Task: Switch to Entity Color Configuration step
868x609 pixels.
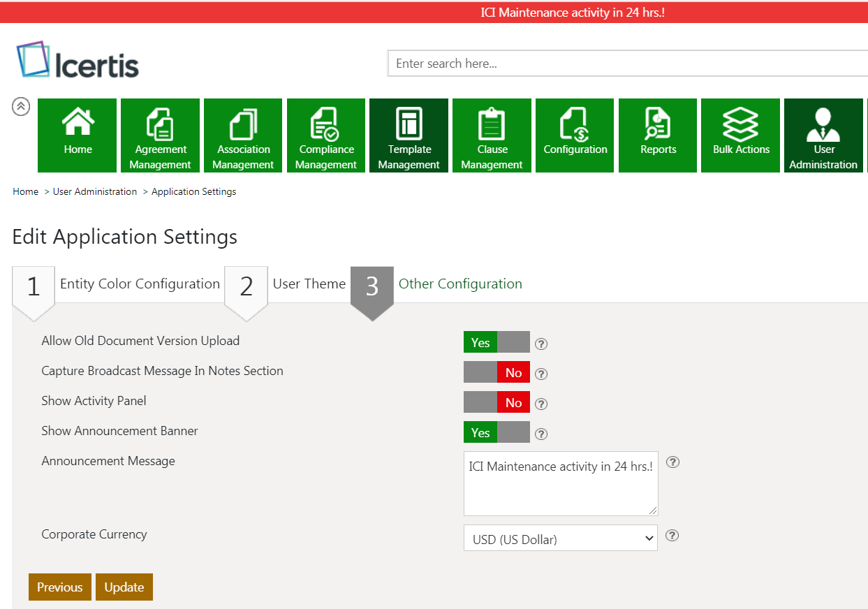Action: tap(140, 284)
